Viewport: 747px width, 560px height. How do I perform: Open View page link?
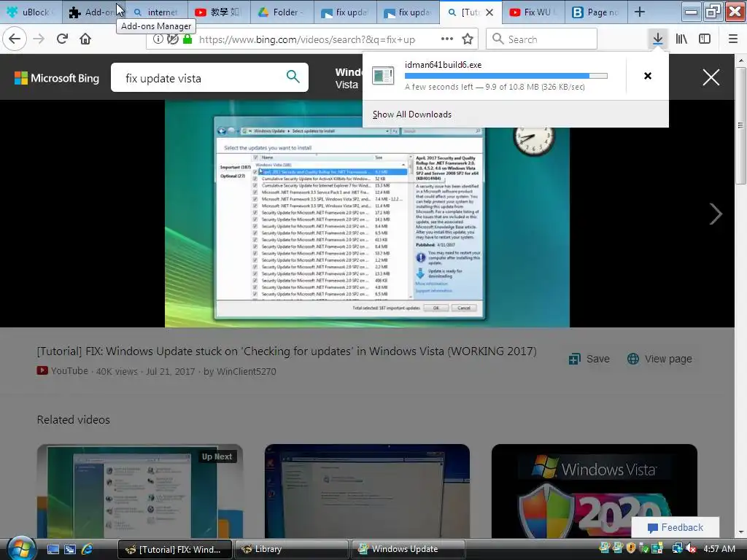(x=659, y=359)
